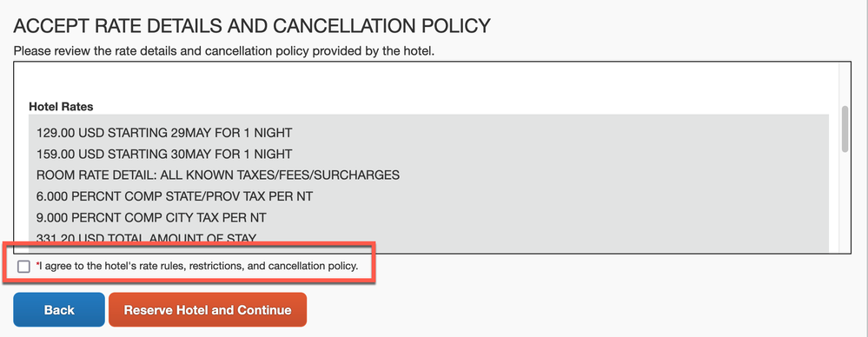
Task: Click the Accept Rate Details and Cancellation Policy heading
Action: 252,26
